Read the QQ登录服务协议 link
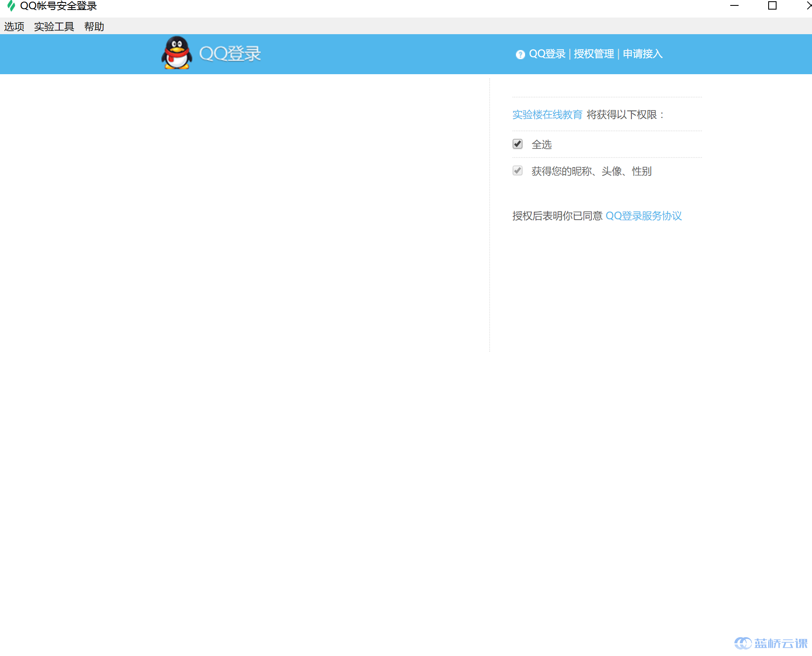Image resolution: width=812 pixels, height=656 pixels. (644, 216)
